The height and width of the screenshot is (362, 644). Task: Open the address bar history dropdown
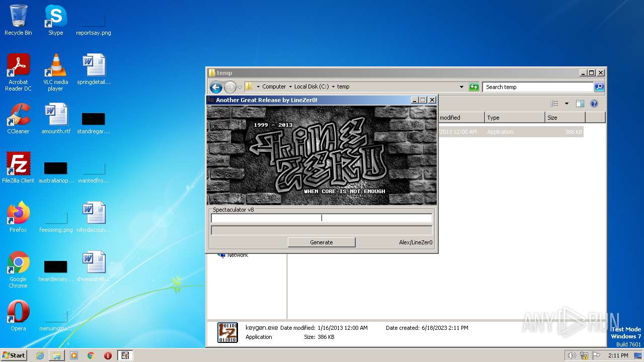[x=461, y=87]
